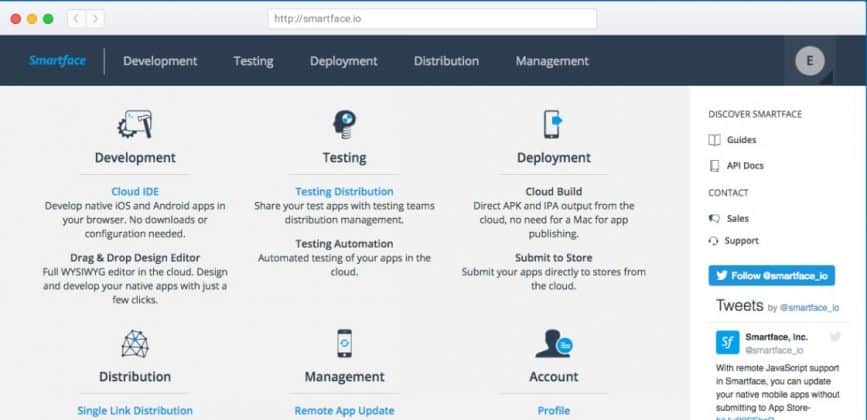Open the Development navigation menu

(x=160, y=61)
